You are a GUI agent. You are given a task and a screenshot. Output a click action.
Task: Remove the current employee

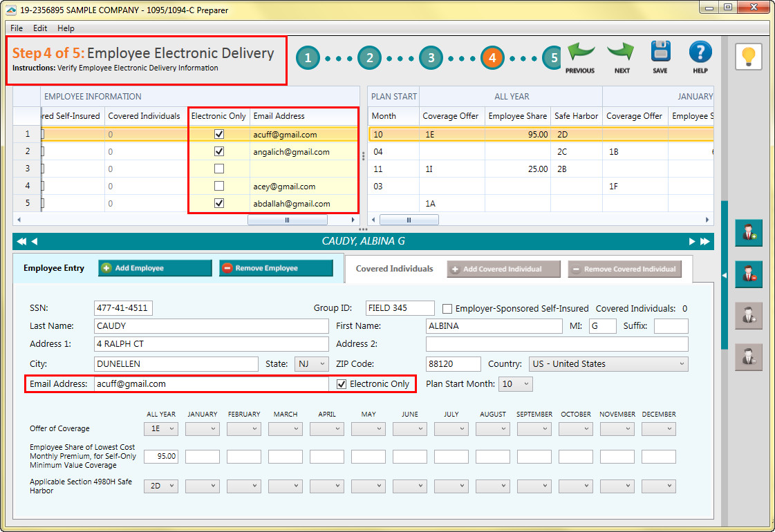point(275,267)
